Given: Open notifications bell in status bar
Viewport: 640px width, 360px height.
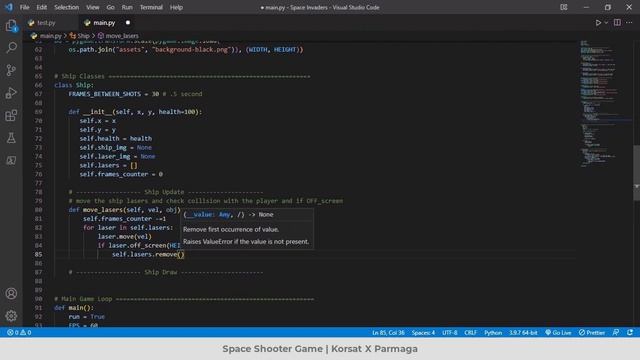Looking at the screenshot, I should coord(630,333).
